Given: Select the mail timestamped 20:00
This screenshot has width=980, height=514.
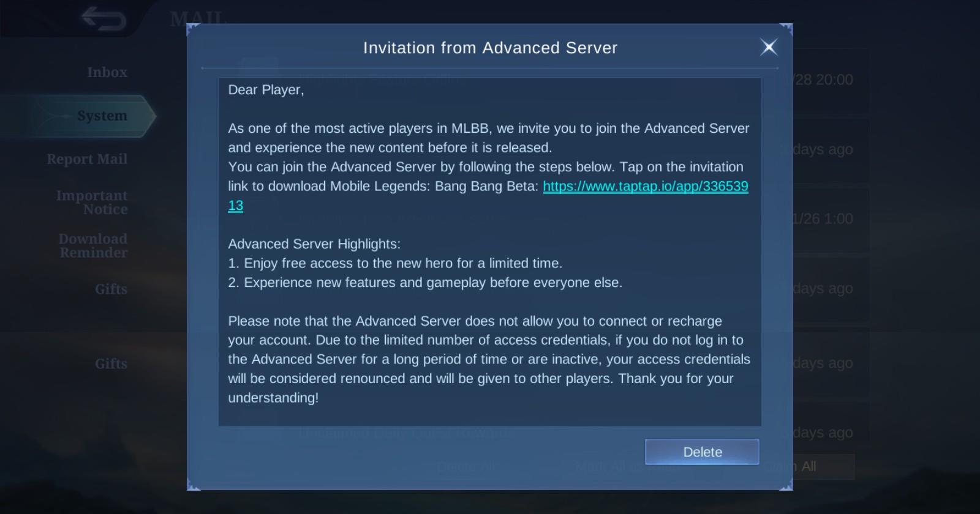Looking at the screenshot, I should point(824,80).
